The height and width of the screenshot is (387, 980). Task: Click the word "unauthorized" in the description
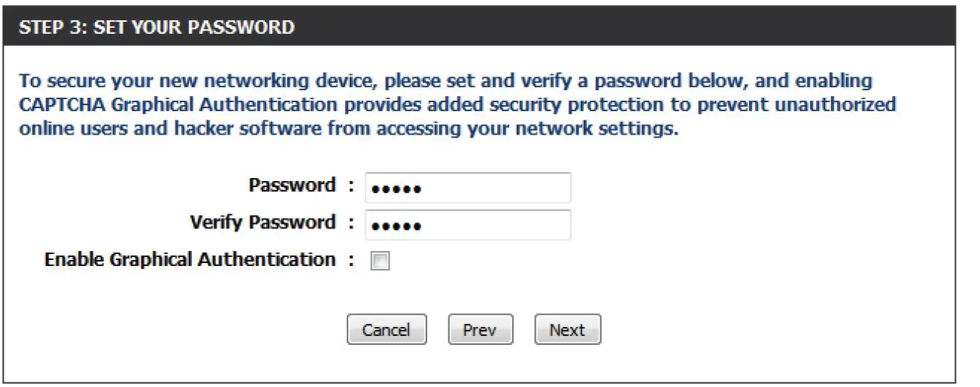pyautogui.click(x=835, y=104)
